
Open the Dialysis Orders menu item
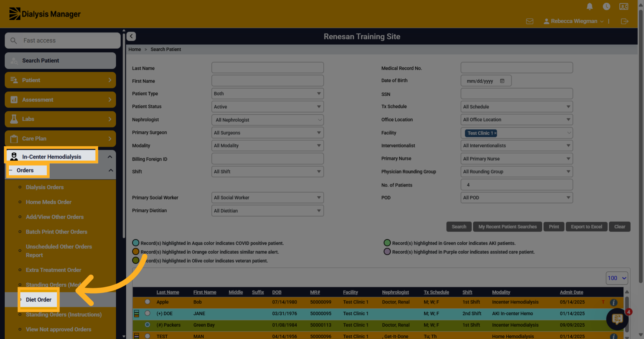45,187
